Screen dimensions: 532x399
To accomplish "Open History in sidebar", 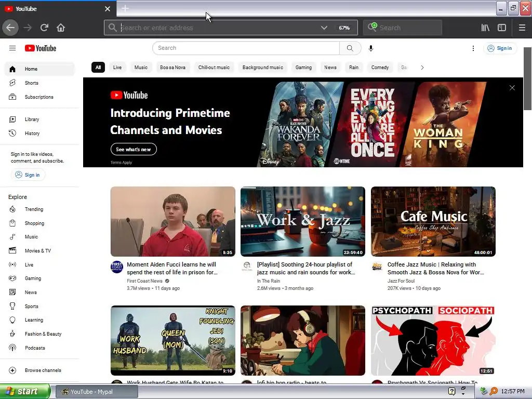I will pyautogui.click(x=39, y=134).
